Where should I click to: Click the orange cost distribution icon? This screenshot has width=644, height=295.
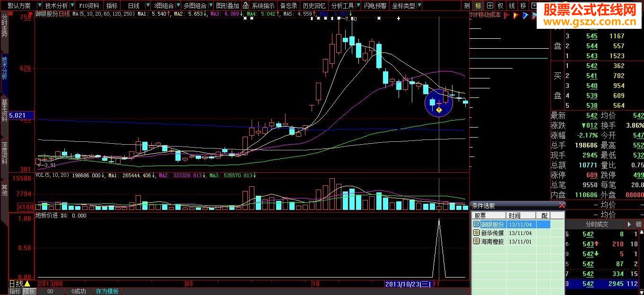516,15
